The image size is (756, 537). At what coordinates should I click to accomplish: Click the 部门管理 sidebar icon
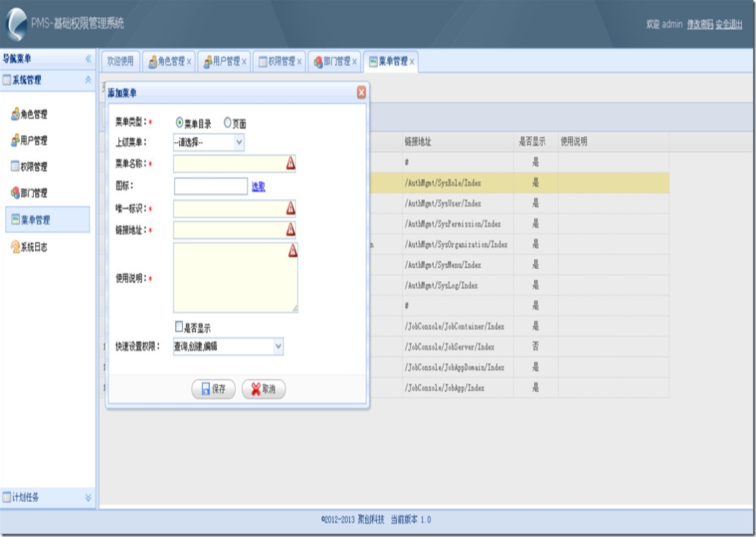click(15, 193)
